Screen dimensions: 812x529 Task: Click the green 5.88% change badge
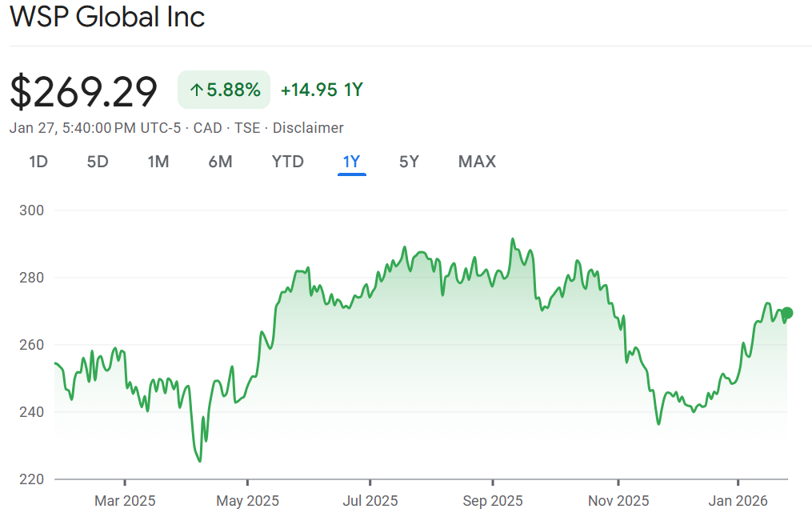(x=224, y=90)
